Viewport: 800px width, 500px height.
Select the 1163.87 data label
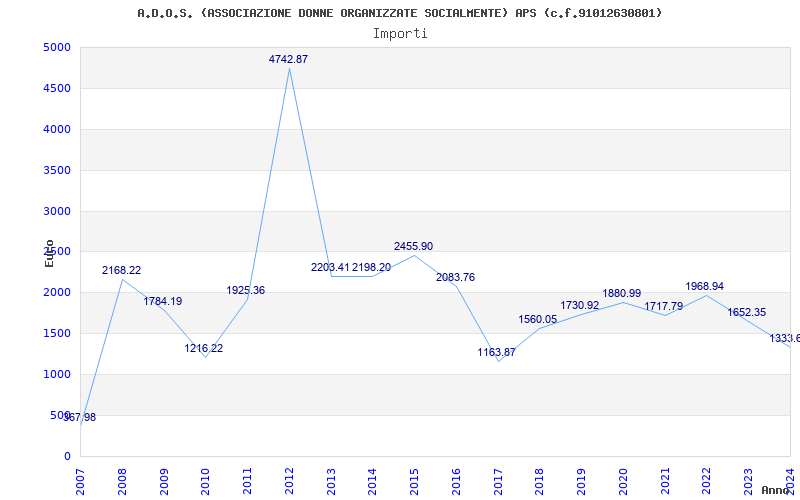pos(496,353)
